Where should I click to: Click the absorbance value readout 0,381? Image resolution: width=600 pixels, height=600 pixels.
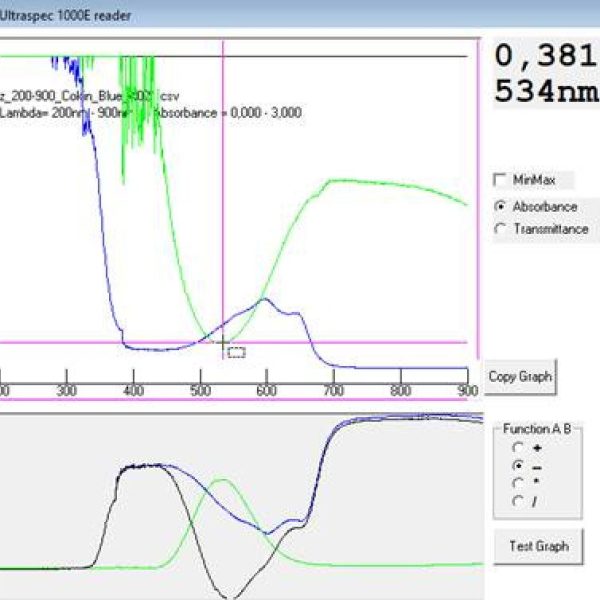click(x=546, y=56)
